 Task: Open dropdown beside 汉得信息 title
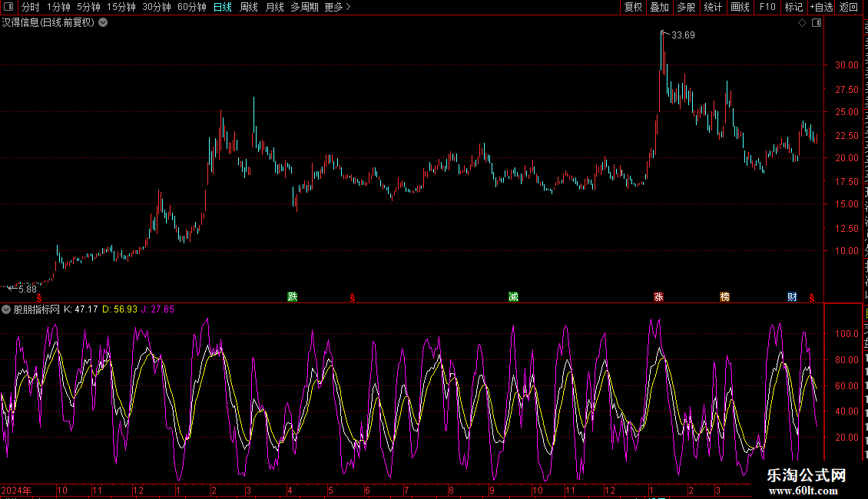coord(103,23)
